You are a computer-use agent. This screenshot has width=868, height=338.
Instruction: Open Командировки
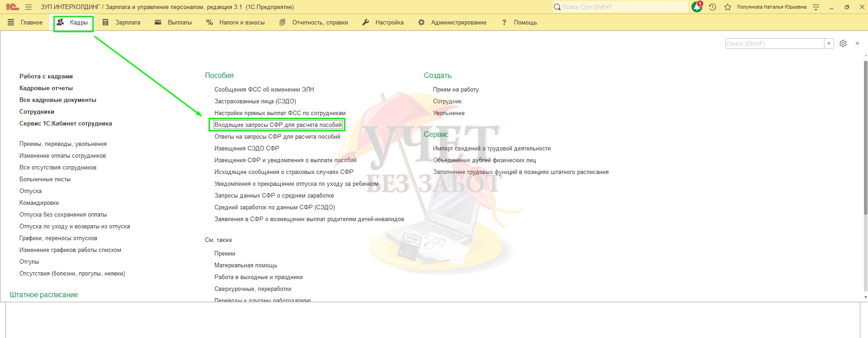pos(39,203)
